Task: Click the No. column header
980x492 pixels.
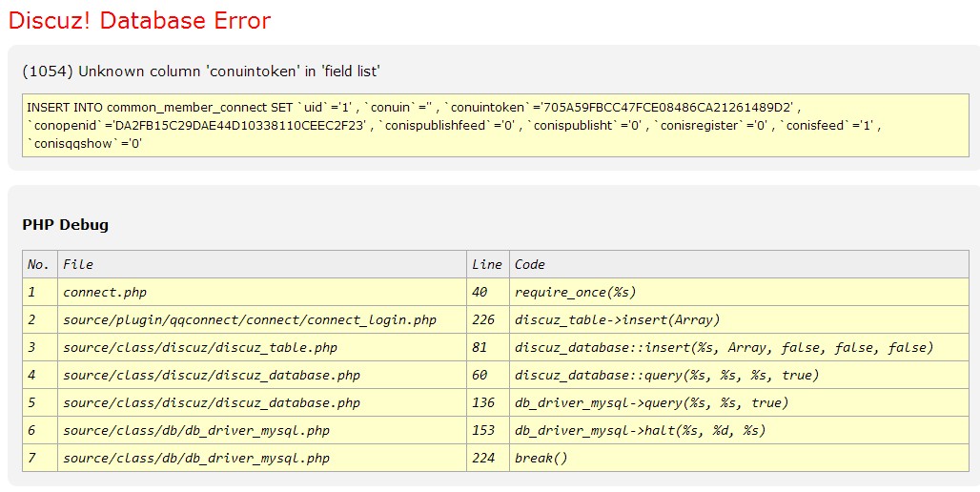Action: click(x=38, y=264)
